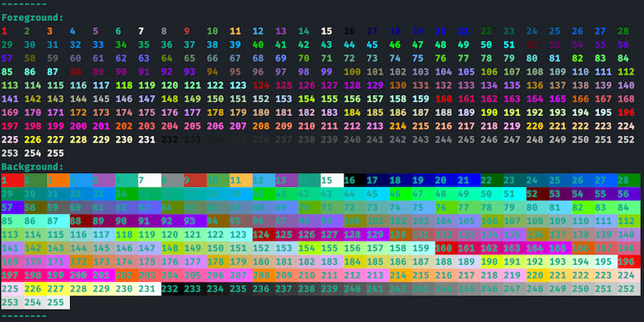Choose the yellow background swatch 190
The height and width of the screenshot is (322, 644).
tap(492, 262)
